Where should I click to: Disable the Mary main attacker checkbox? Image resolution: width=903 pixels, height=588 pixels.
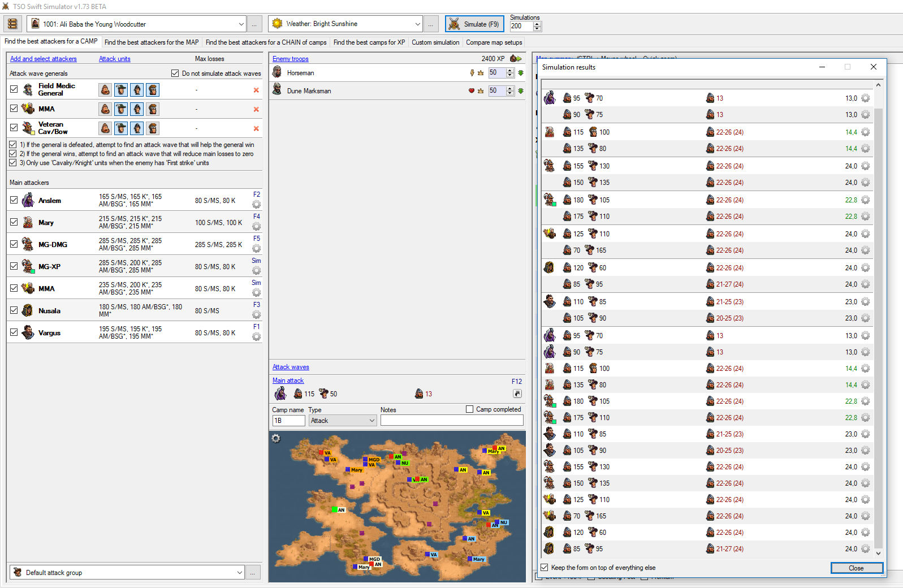pyautogui.click(x=14, y=222)
